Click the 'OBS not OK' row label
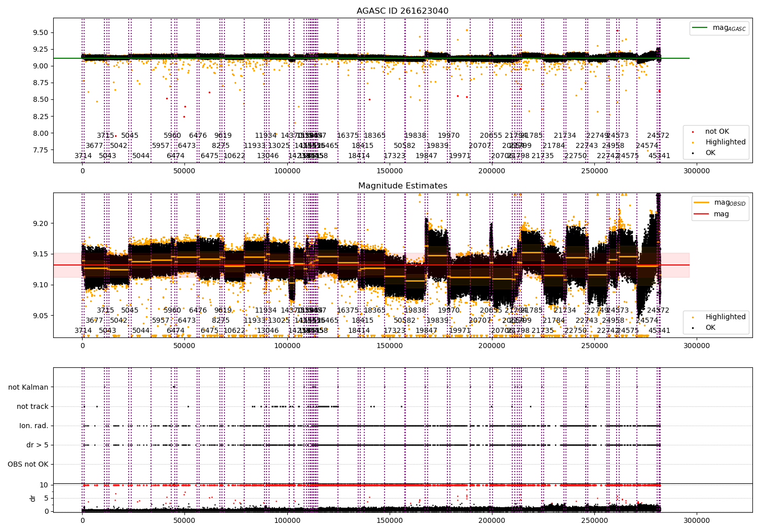 tap(28, 464)
